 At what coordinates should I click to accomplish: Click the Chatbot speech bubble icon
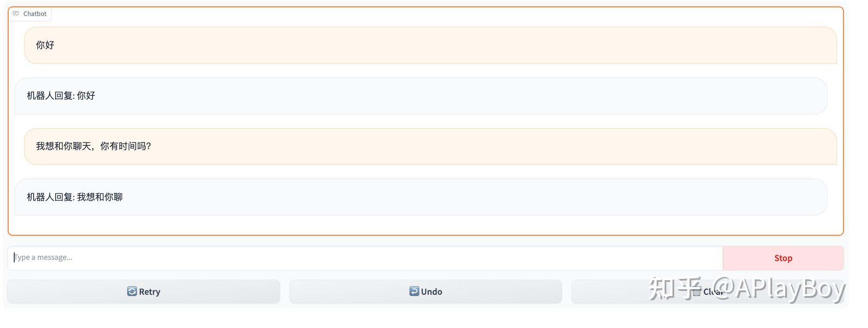pos(16,14)
